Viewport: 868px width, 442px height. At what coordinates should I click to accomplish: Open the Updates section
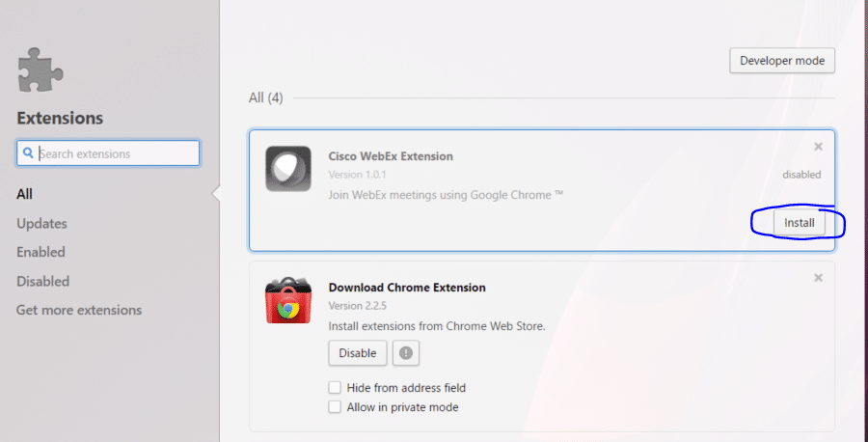pyautogui.click(x=41, y=223)
